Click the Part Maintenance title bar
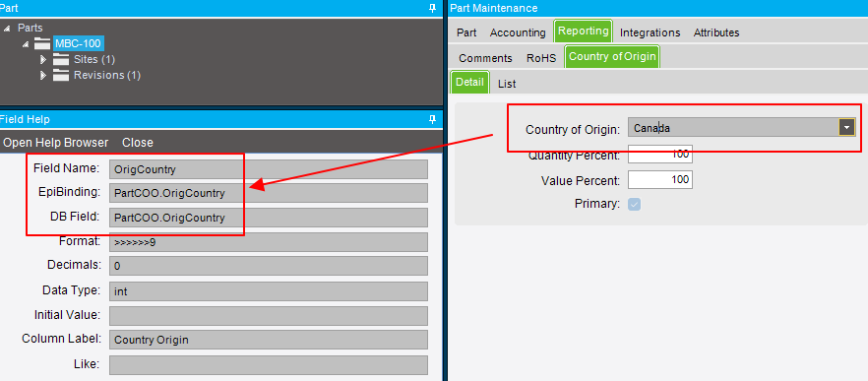Viewport: 868px width, 381px height. [x=657, y=8]
